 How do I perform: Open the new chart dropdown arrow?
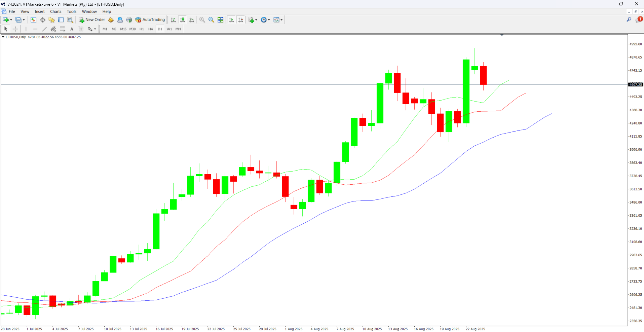[11, 20]
